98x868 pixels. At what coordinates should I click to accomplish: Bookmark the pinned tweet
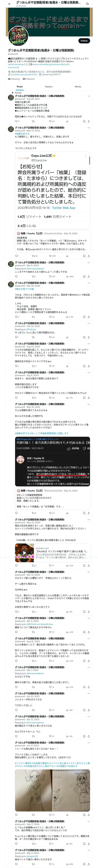pyautogui.click(x=84, y=121)
